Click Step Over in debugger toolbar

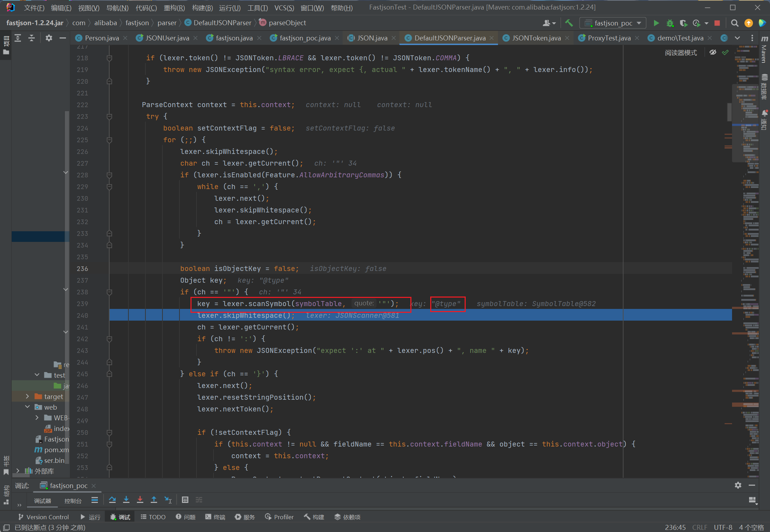[112, 500]
